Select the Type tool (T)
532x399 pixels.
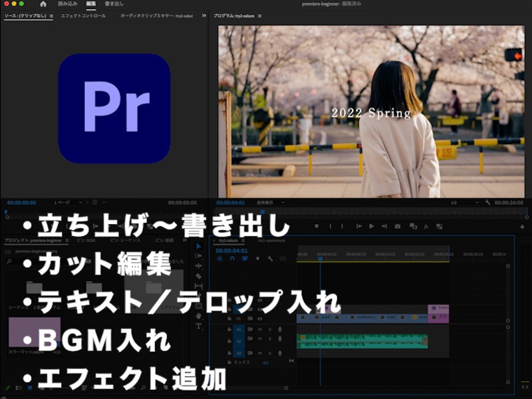click(x=198, y=326)
